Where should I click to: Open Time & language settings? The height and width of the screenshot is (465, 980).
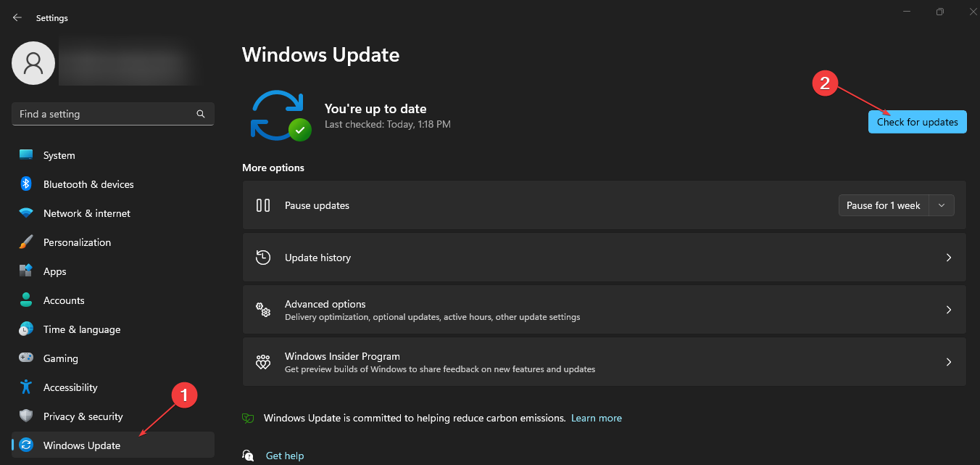pyautogui.click(x=112, y=329)
